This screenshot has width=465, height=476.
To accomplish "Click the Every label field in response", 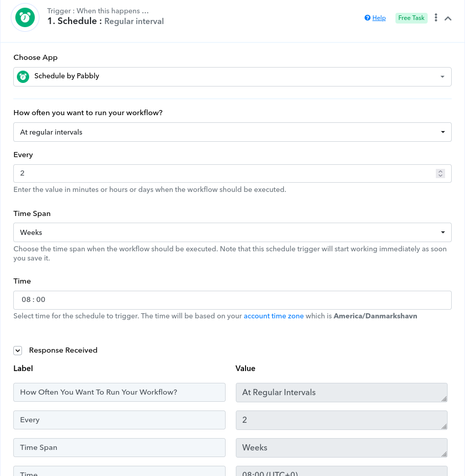I will click(x=119, y=420).
